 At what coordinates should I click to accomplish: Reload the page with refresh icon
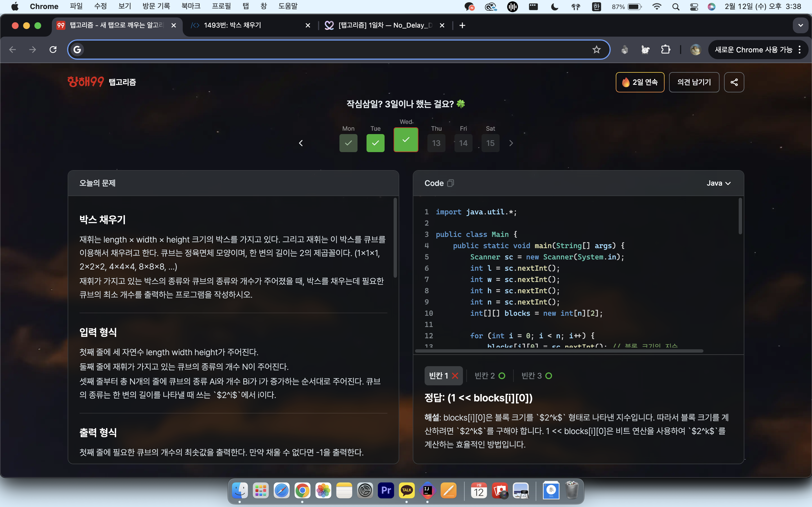[53, 50]
